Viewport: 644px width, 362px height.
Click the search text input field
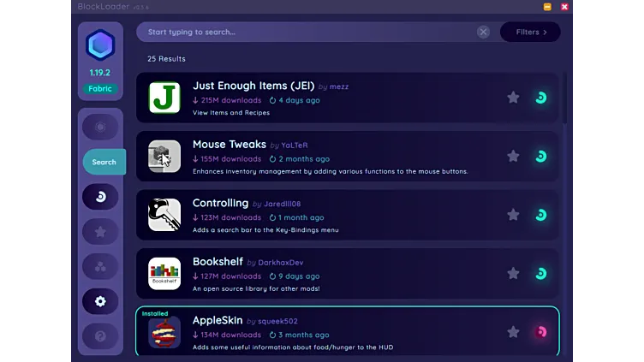click(x=308, y=33)
